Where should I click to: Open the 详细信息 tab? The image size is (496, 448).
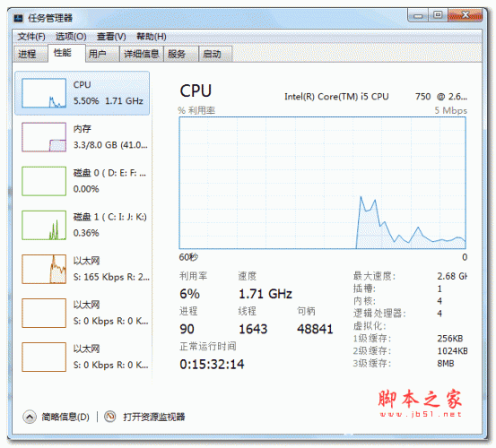pos(142,54)
